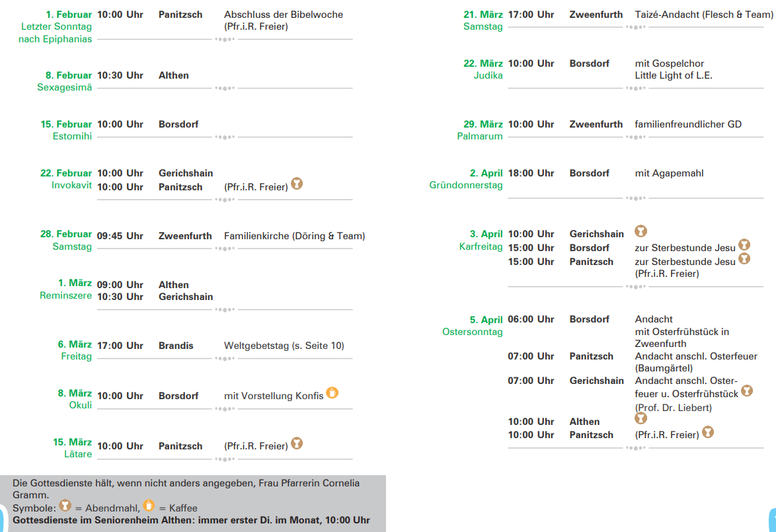The image size is (776, 532).
Task: Click the bold Seniorenheim Althen notice line
Action: coord(191,520)
